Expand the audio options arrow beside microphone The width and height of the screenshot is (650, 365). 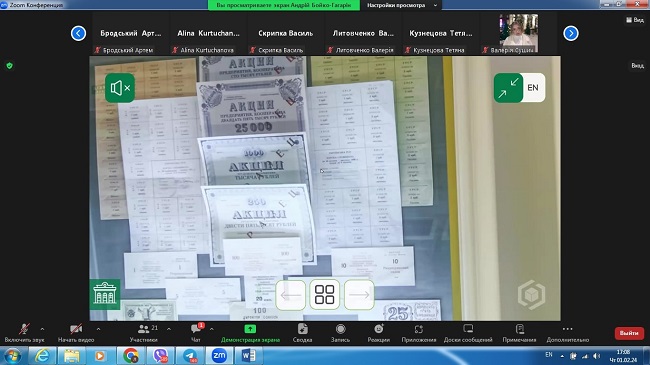[x=42, y=329]
